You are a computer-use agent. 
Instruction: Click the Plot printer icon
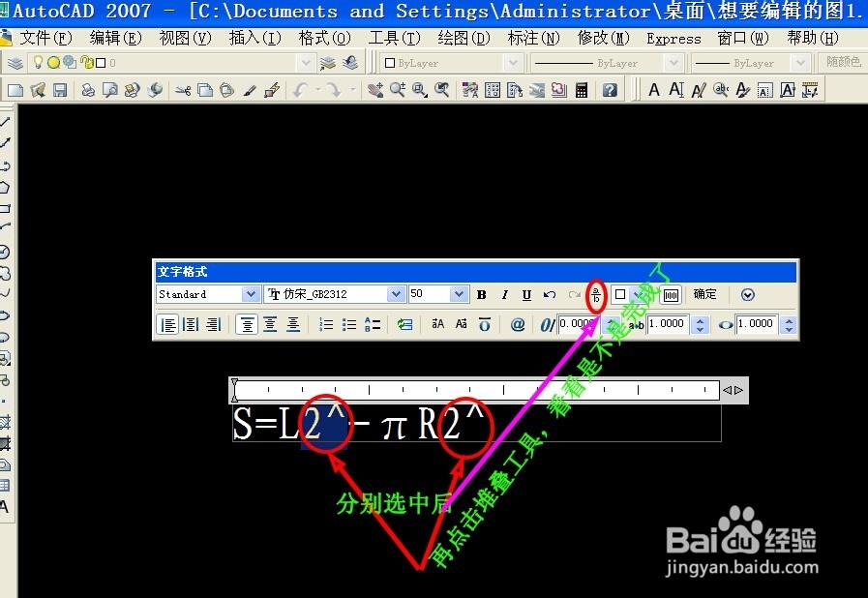click(88, 90)
